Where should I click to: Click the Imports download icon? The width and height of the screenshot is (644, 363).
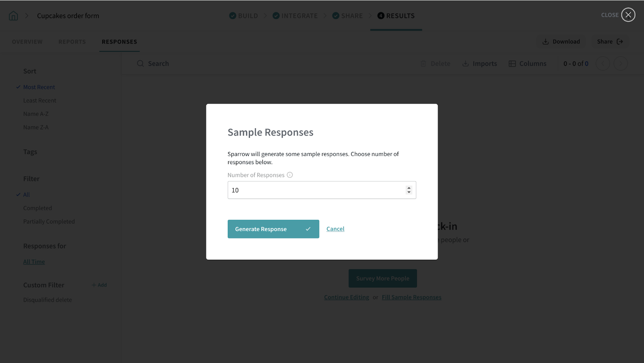[x=465, y=64]
